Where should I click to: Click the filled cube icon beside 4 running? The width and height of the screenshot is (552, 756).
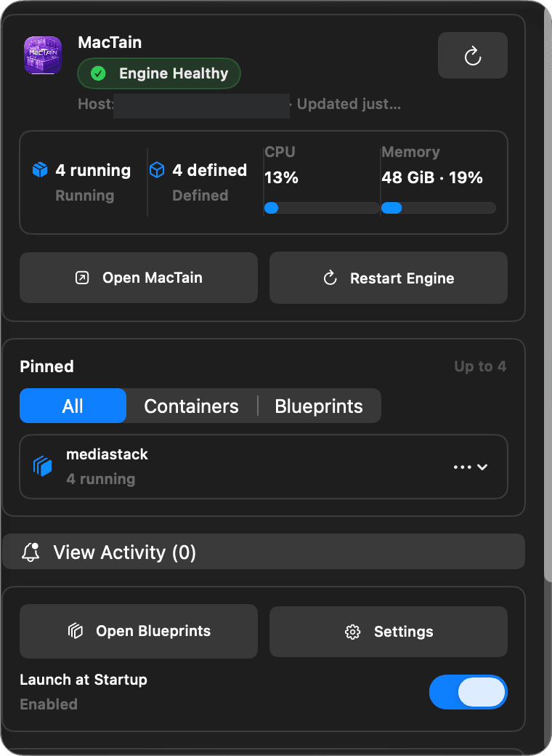point(40,169)
